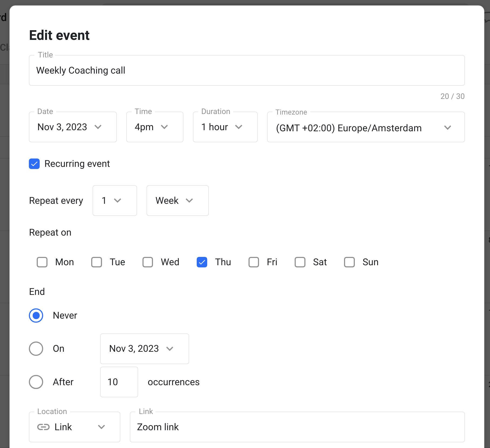This screenshot has width=490, height=448.
Task: Disable the Recurring event checkbox
Action: pos(34,164)
